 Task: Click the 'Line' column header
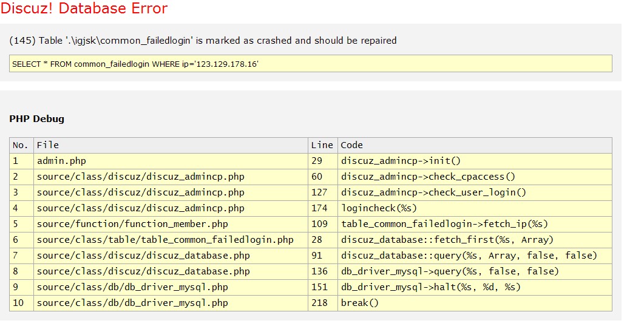pyautogui.click(x=322, y=145)
